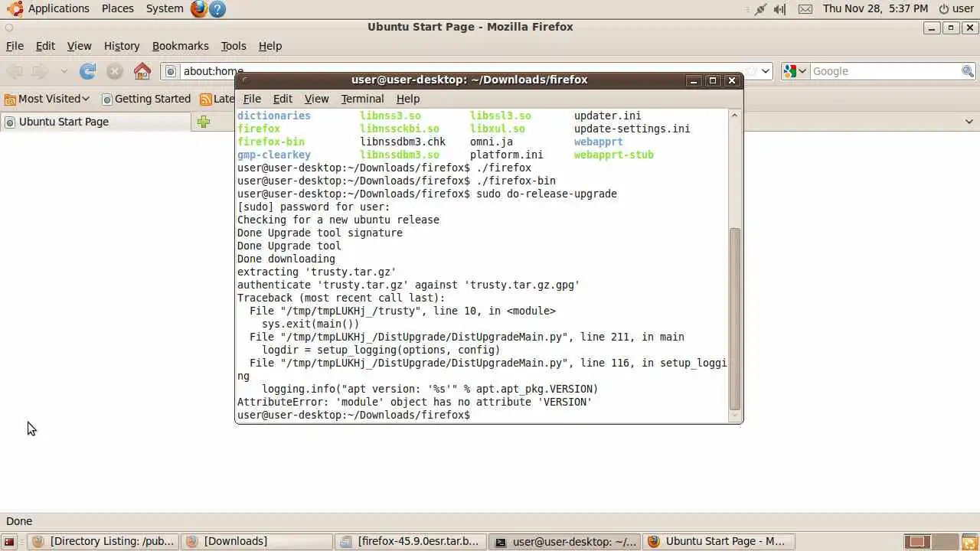Click the terminal scrollbar down arrow
The height and width of the screenshot is (551, 980).
735,416
